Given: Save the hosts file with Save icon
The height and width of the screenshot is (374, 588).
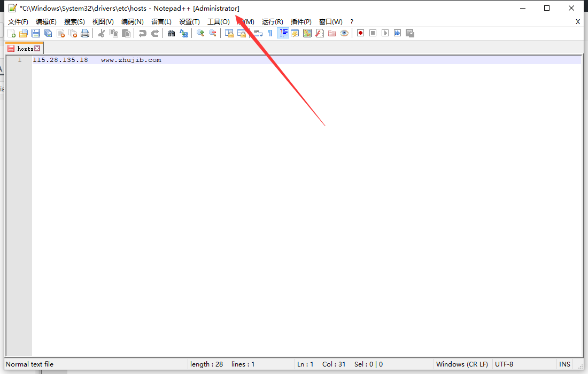Looking at the screenshot, I should click(x=36, y=33).
